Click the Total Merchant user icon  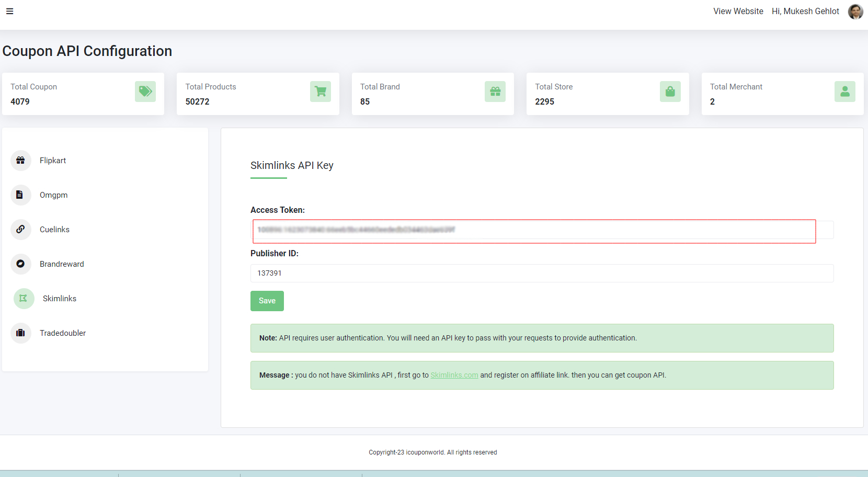tap(844, 92)
